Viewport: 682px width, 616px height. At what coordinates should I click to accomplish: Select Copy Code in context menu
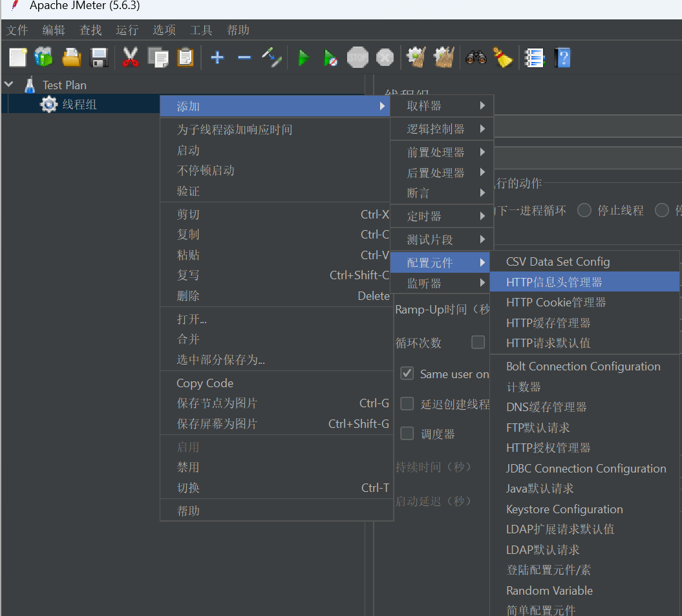tap(277, 383)
